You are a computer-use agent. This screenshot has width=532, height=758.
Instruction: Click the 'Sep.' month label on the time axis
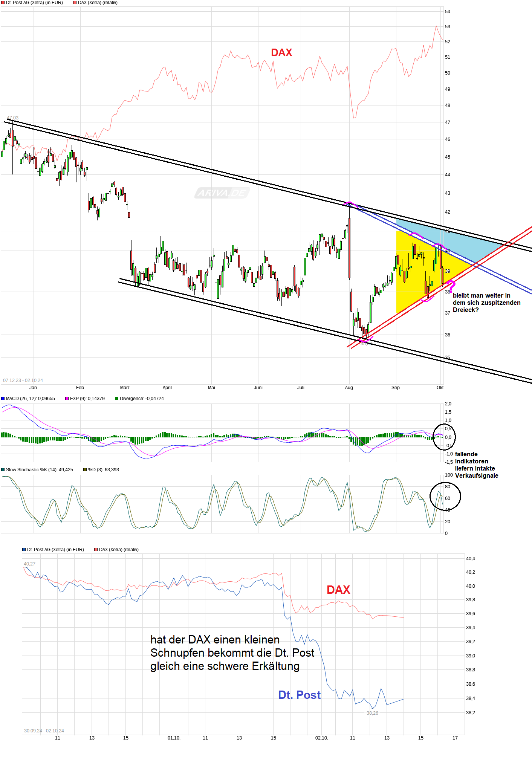(396, 388)
